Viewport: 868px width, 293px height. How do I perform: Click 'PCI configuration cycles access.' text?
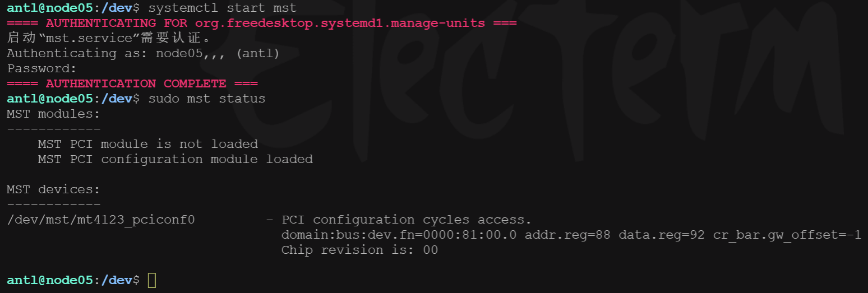coord(407,220)
